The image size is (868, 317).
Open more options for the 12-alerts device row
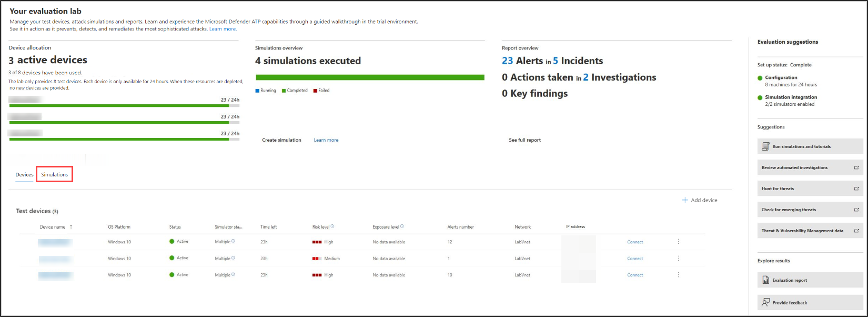679,242
